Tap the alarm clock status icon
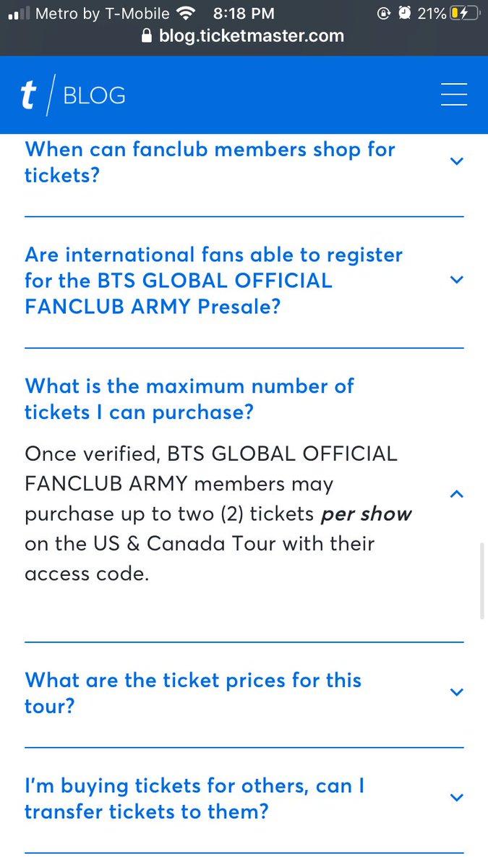The height and width of the screenshot is (868, 488). (x=406, y=13)
